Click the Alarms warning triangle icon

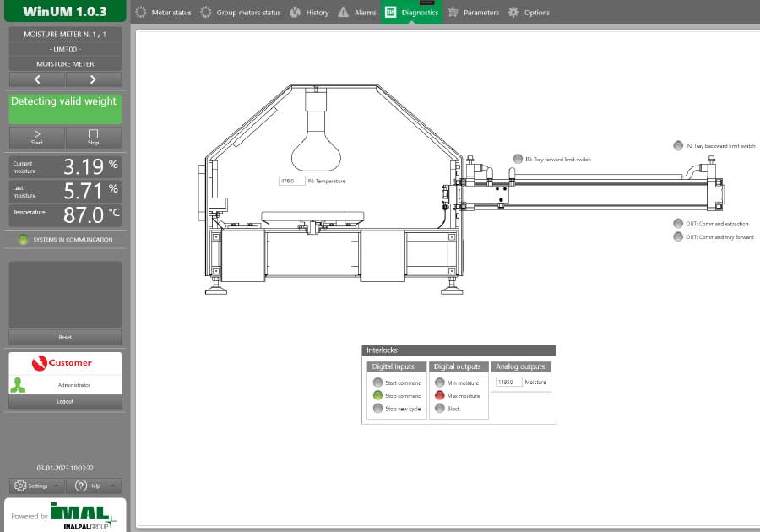coord(343,13)
